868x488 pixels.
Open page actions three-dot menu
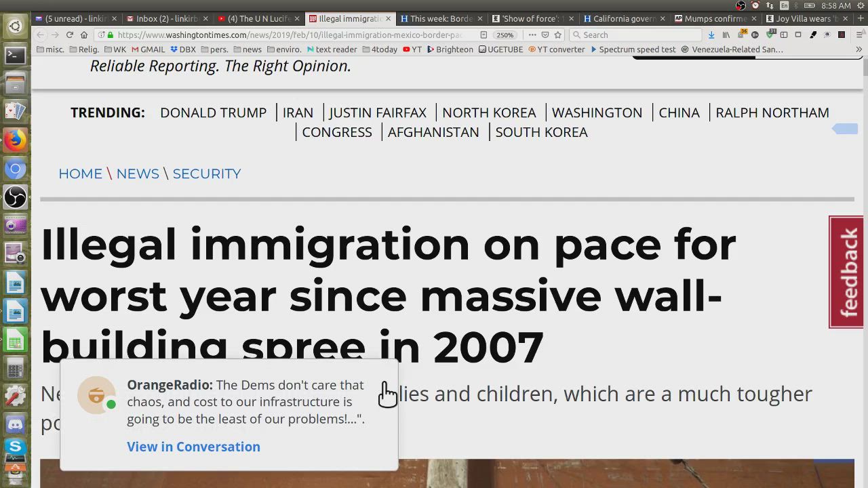pyautogui.click(x=532, y=35)
